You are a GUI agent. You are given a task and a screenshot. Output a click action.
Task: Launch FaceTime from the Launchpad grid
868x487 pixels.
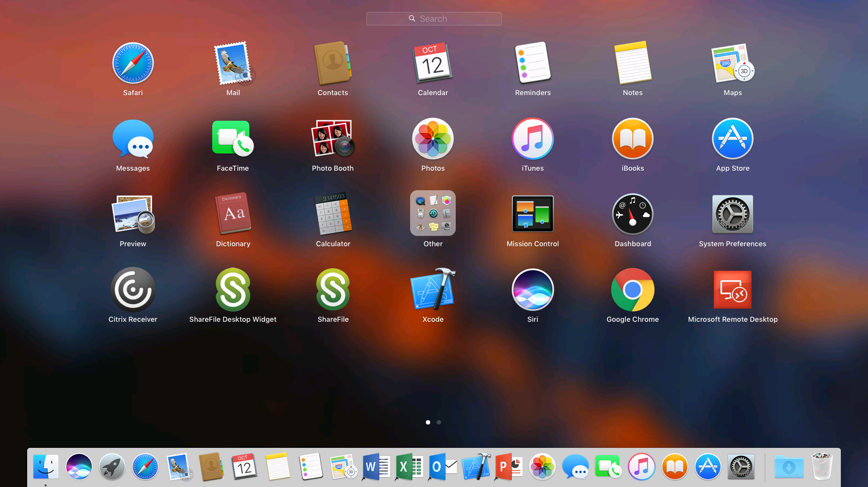[x=233, y=139]
